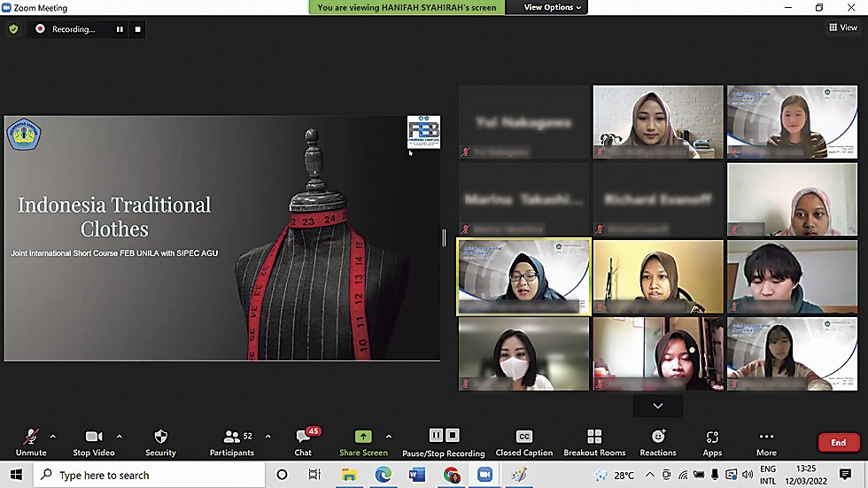Stop Video using the camera button
868x488 pixels.
[94, 443]
